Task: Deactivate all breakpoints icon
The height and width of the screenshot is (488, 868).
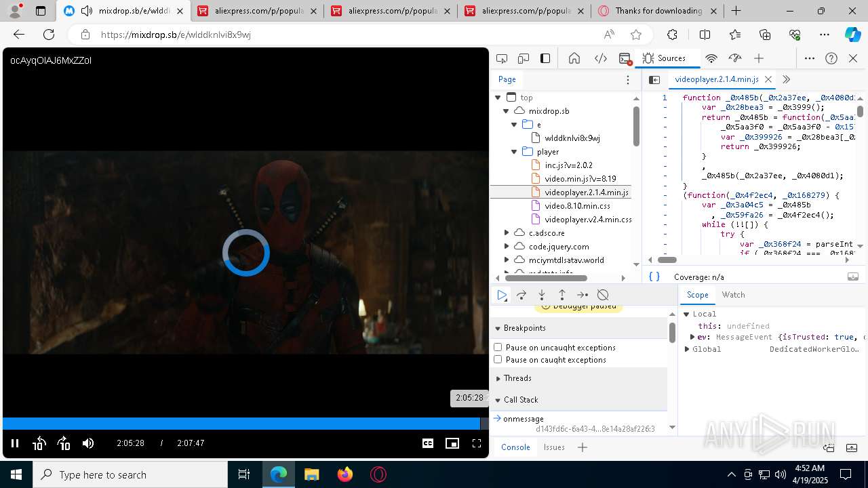Action: click(x=603, y=295)
